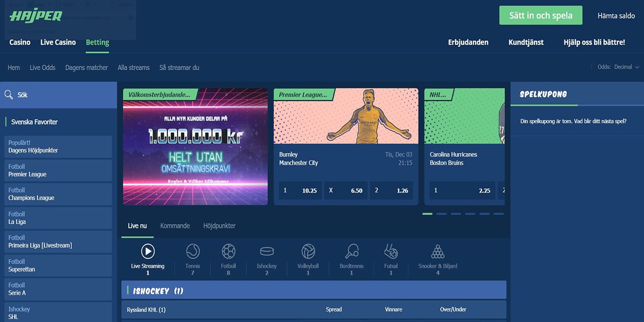This screenshot has height=322, width=644.
Task: Open Fotboll Serie A in the sidebar
Action: coord(58,289)
